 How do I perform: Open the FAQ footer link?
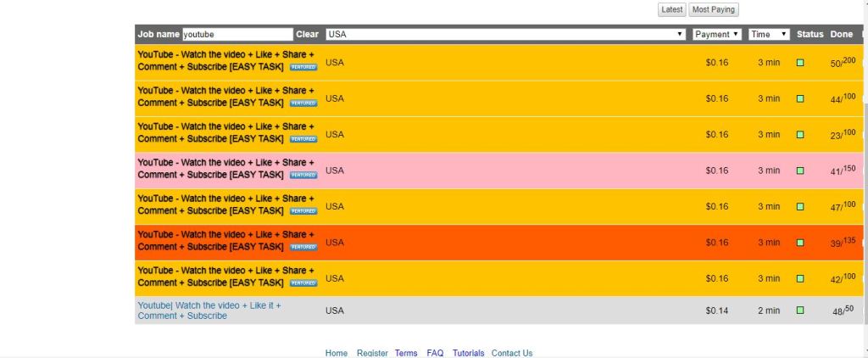(435, 353)
